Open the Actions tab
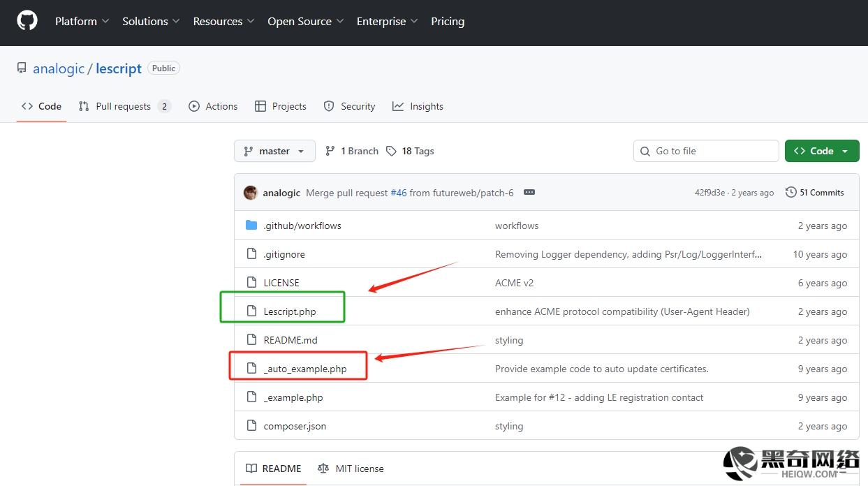868x486 pixels. point(213,106)
